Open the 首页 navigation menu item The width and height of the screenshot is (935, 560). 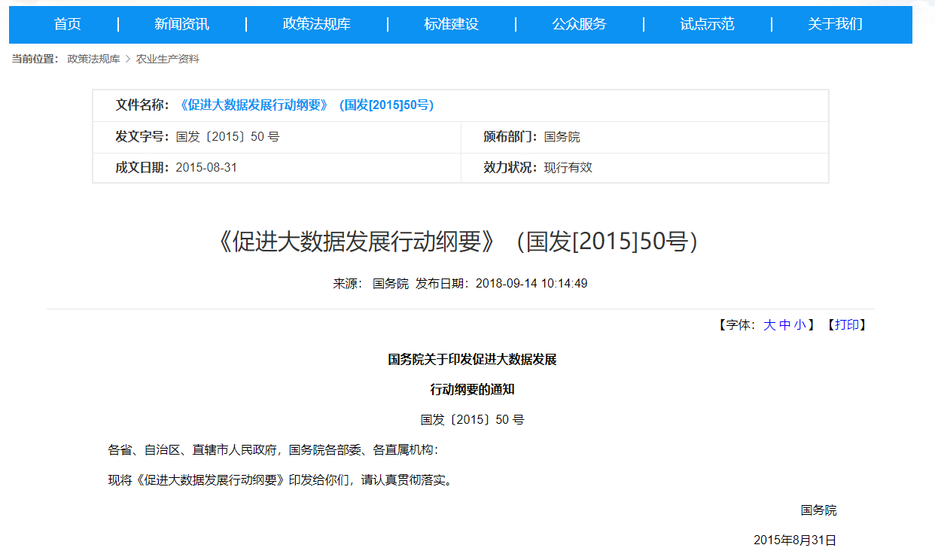coord(67,24)
